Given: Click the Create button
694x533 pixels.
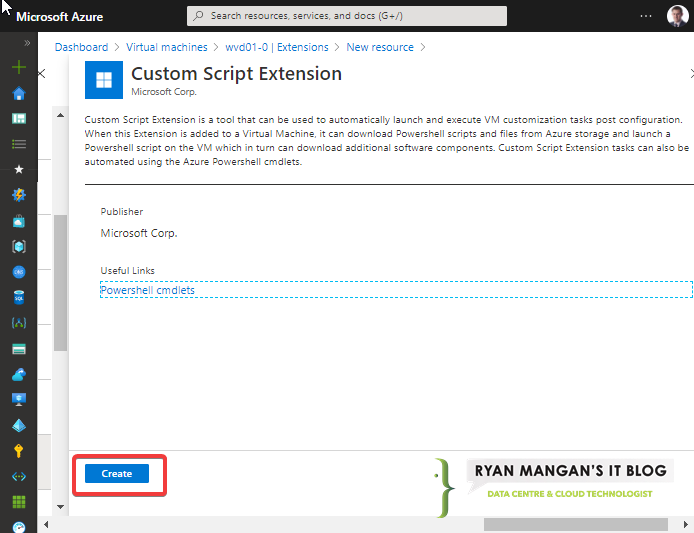Looking at the screenshot, I should 117,473.
